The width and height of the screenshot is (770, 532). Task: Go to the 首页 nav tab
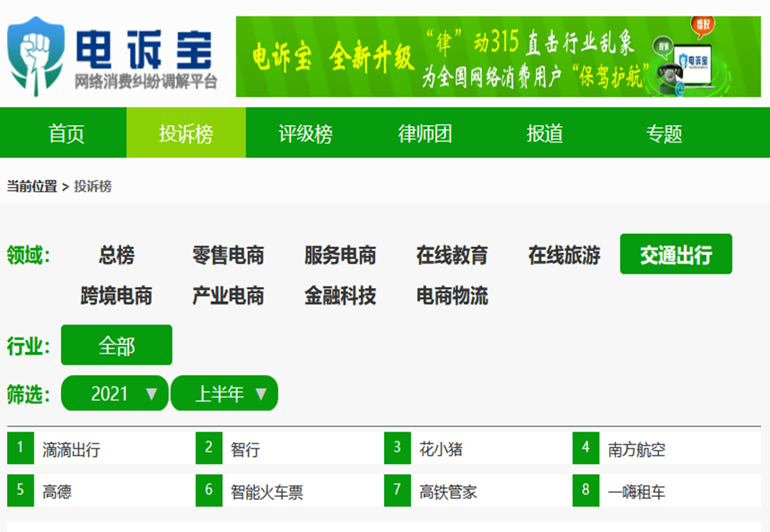coord(67,133)
